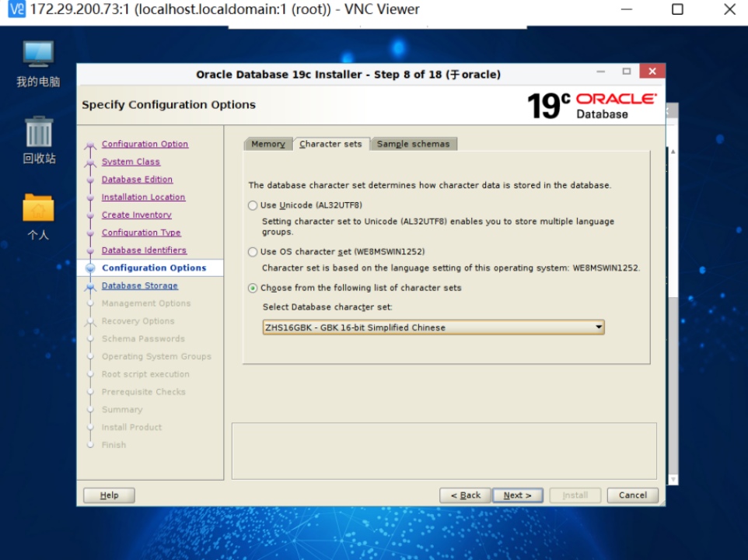This screenshot has height=560, width=748.
Task: Open the Configuration Option step
Action: coord(145,143)
